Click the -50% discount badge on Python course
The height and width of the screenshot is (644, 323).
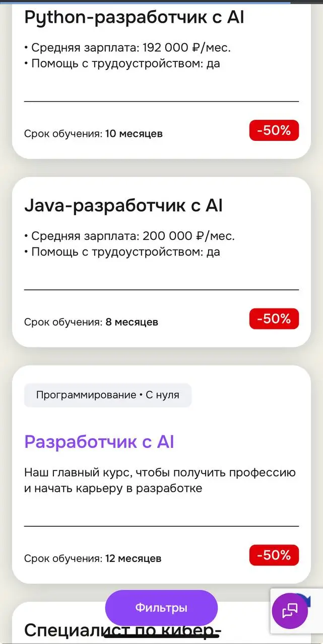[274, 130]
